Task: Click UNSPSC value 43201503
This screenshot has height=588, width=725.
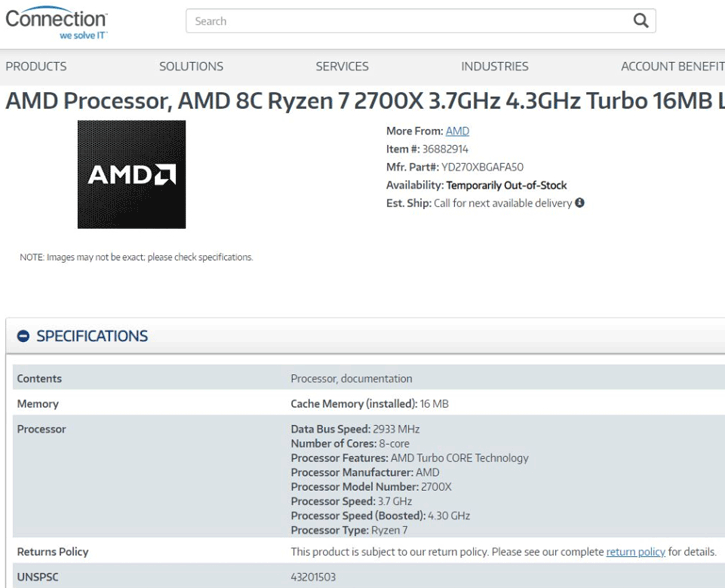Action: click(313, 577)
